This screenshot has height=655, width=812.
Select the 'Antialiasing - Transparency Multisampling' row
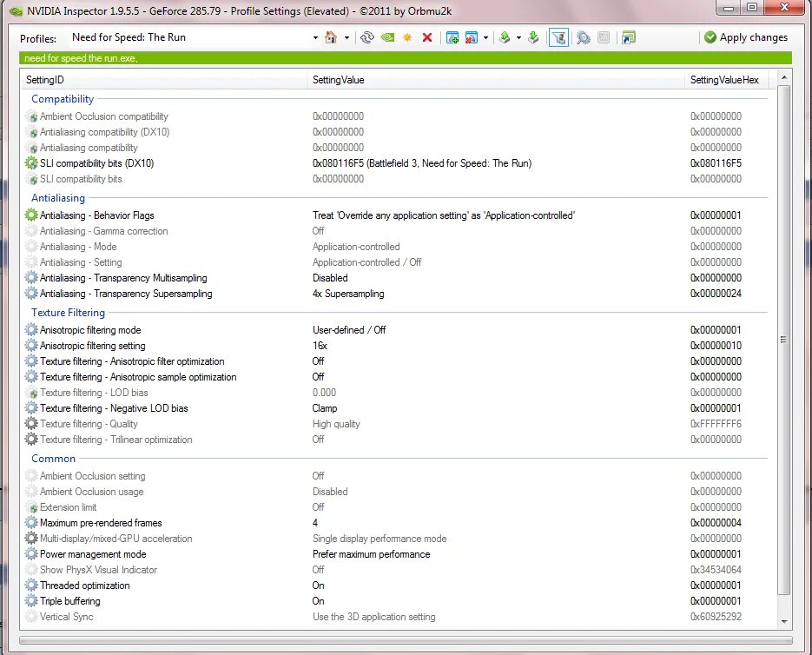click(x=396, y=278)
